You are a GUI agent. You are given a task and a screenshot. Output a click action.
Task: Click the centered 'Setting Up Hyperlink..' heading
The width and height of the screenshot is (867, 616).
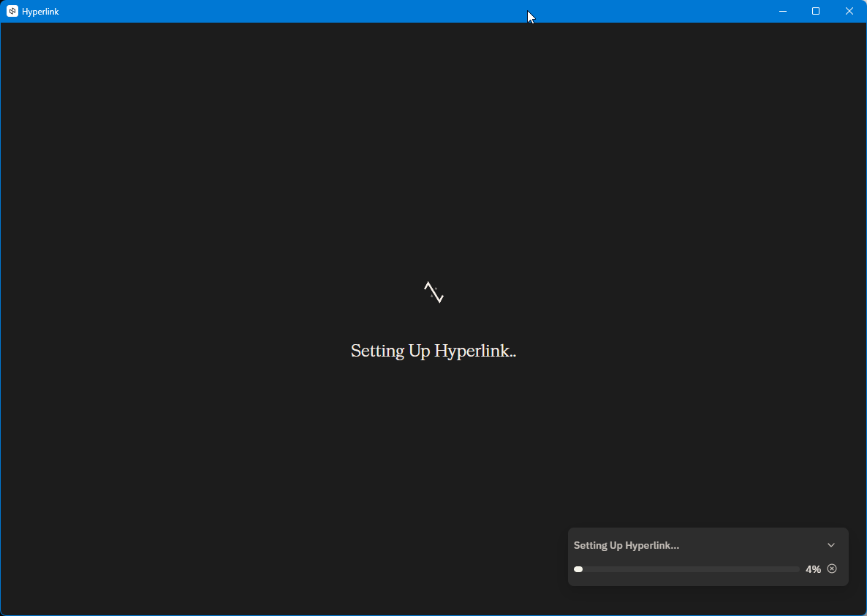[x=434, y=351]
